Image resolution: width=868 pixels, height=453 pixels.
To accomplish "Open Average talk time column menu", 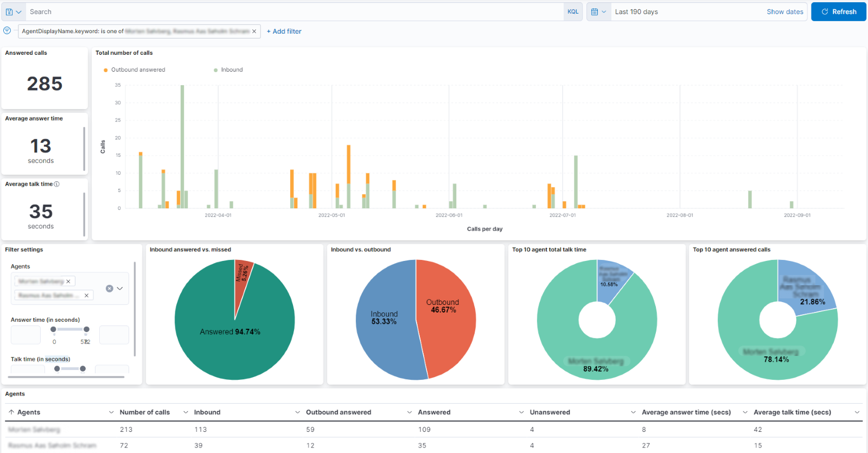I will 857,412.
